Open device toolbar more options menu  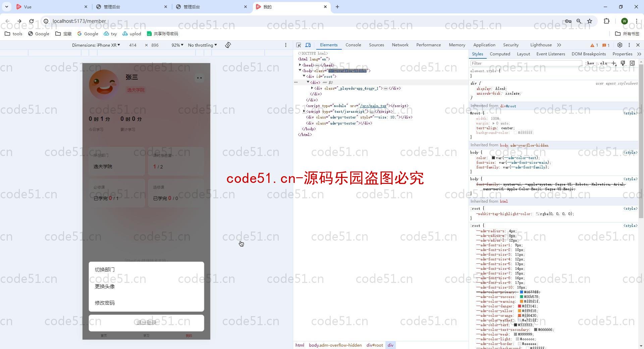[286, 45]
